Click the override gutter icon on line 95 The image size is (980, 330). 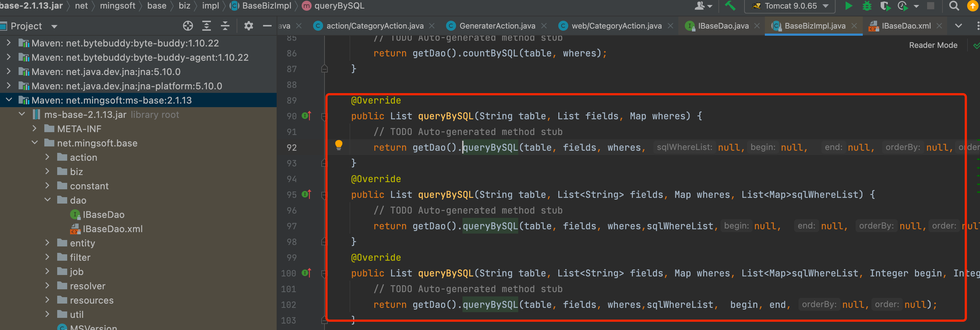tap(307, 194)
